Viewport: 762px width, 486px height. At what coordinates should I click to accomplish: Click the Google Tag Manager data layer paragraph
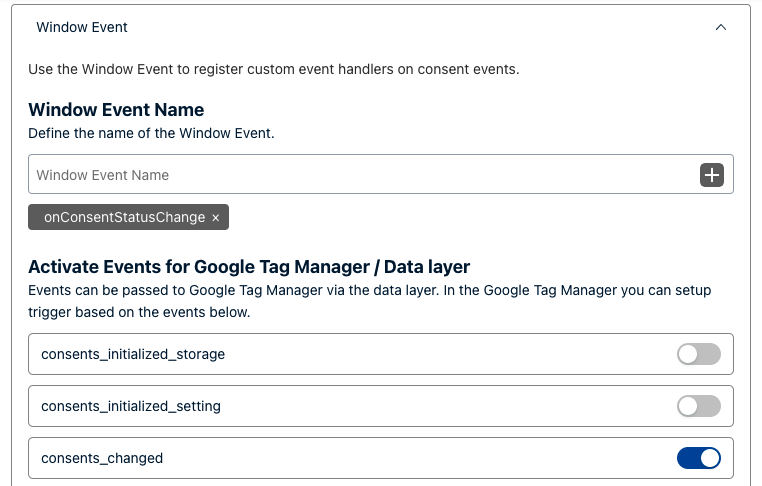tap(369, 301)
